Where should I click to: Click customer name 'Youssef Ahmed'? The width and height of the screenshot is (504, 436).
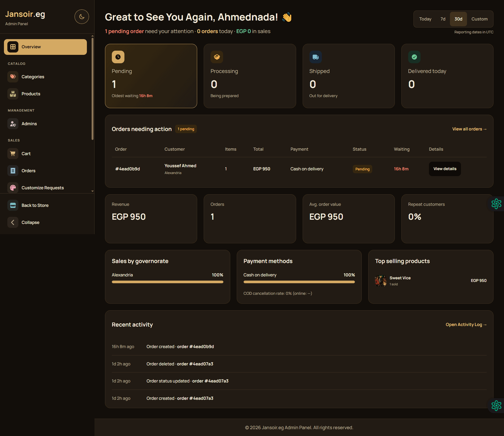[x=180, y=166]
